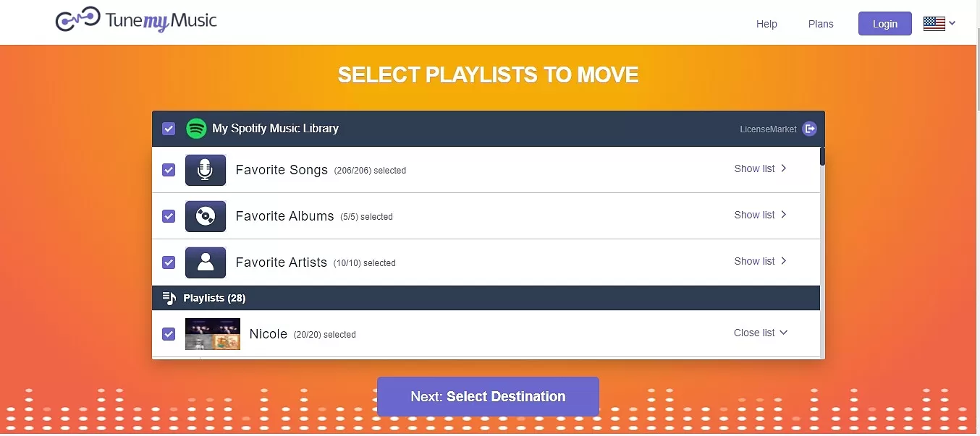980x436 pixels.
Task: Click the Tune My Music logo
Action: (136, 20)
